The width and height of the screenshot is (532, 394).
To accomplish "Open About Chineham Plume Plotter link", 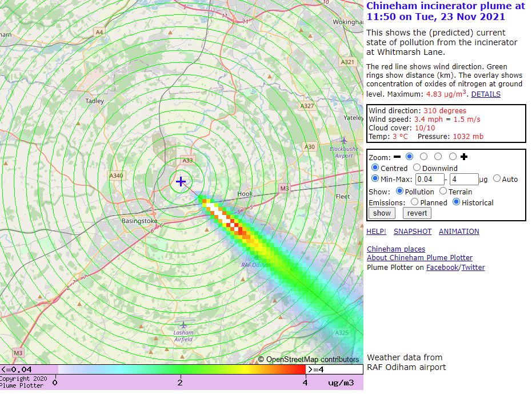I will pos(419,258).
